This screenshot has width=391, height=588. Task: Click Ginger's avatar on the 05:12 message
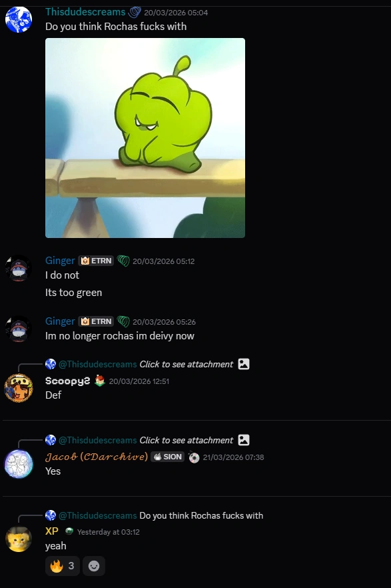[19, 268]
